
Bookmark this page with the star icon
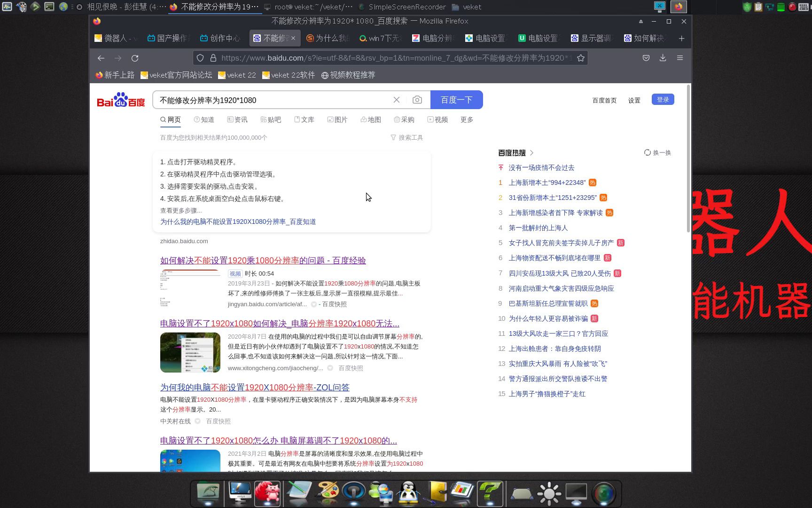pos(581,58)
